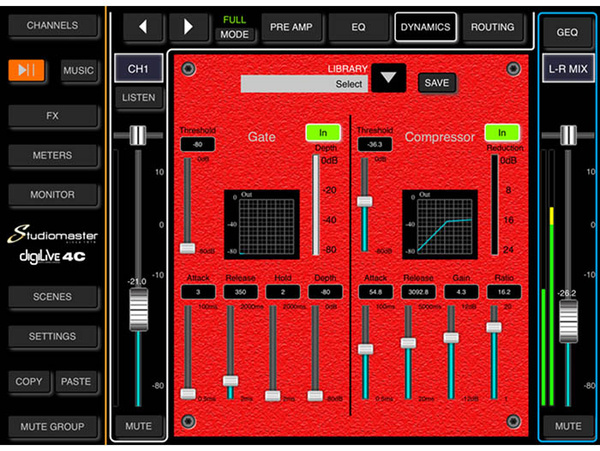Open SETTINGS
The image size is (600, 451).
click(x=52, y=336)
